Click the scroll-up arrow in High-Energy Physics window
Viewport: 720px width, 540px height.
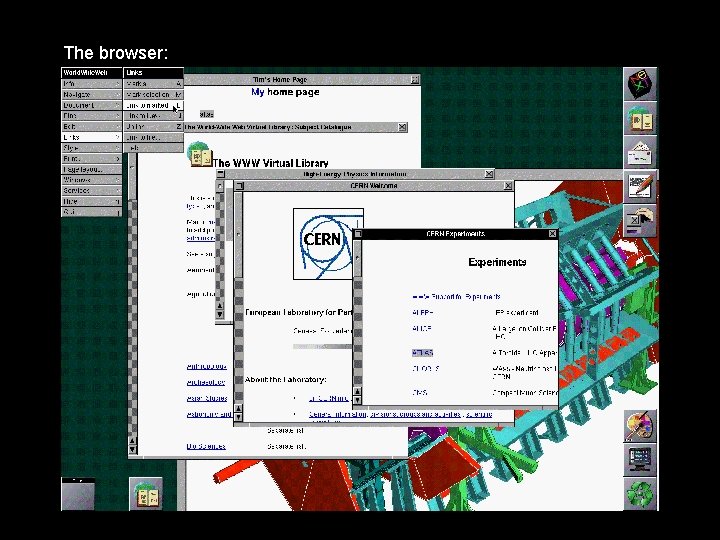click(x=219, y=305)
